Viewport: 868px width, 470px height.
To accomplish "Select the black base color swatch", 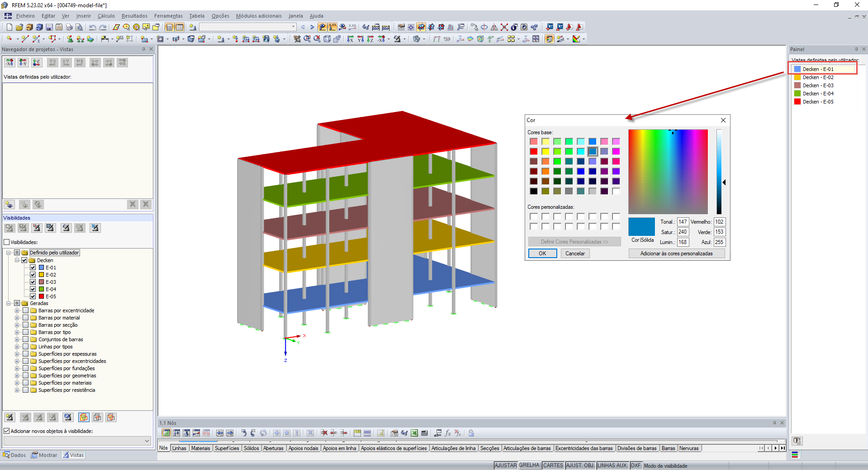I will tap(534, 191).
